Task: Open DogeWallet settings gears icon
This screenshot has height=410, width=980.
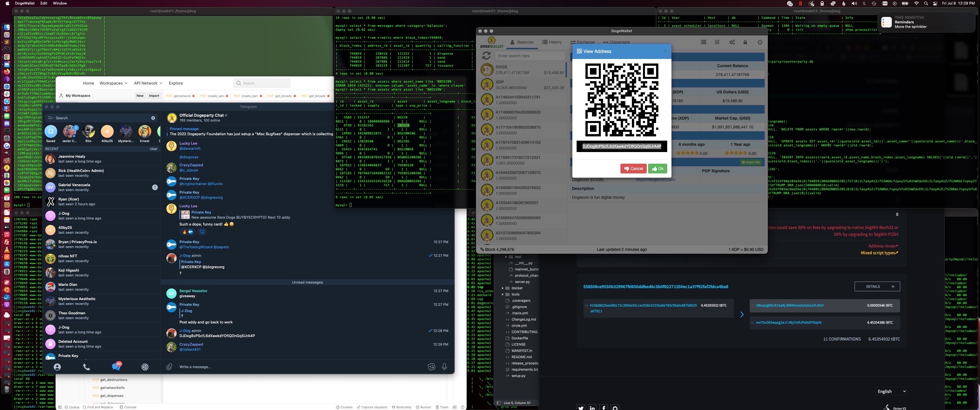Action: pyautogui.click(x=732, y=42)
